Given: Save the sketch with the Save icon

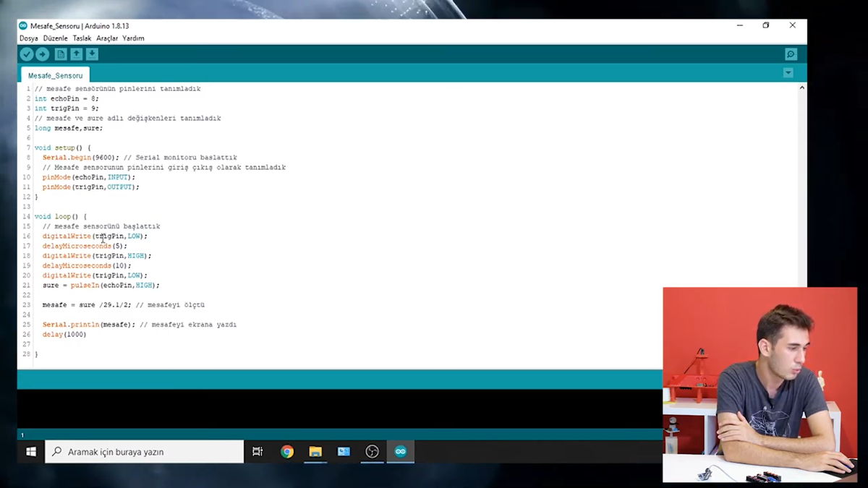Looking at the screenshot, I should point(92,54).
